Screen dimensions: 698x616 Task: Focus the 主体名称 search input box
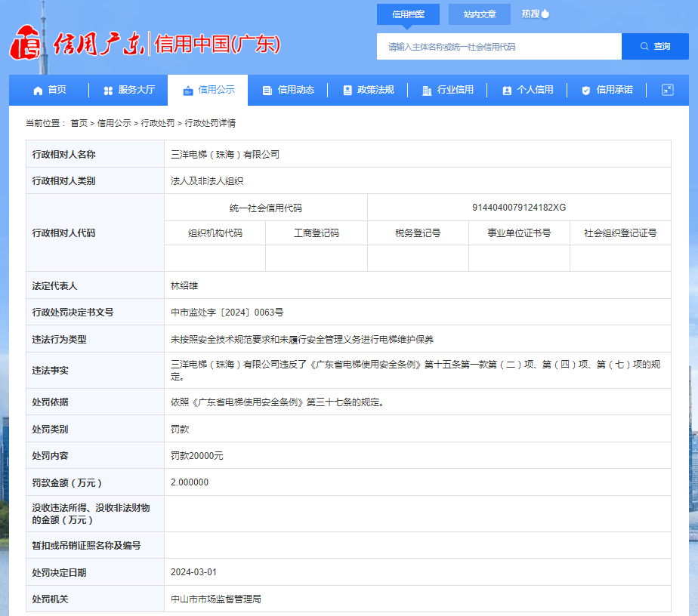pyautogui.click(x=499, y=46)
